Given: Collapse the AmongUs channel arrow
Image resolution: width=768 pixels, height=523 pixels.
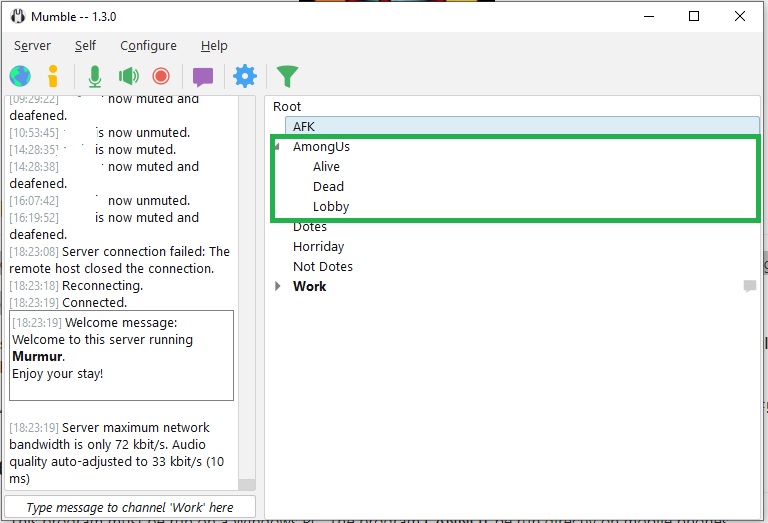Looking at the screenshot, I should click(x=278, y=146).
